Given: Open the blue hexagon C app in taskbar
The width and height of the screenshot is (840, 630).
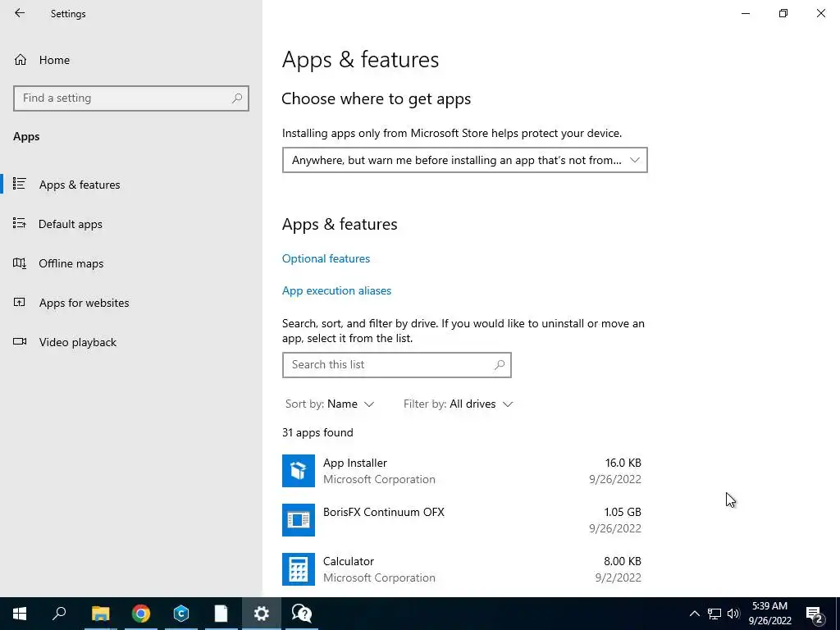Looking at the screenshot, I should pyautogui.click(x=181, y=614).
